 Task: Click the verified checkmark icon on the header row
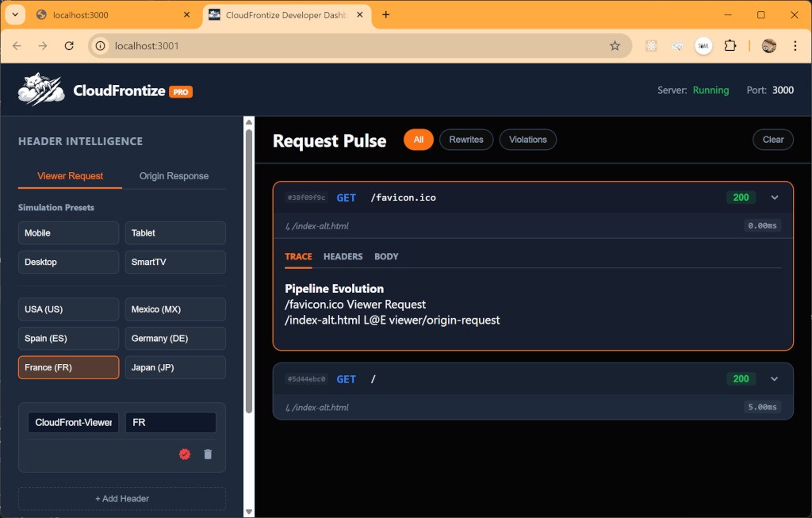184,454
